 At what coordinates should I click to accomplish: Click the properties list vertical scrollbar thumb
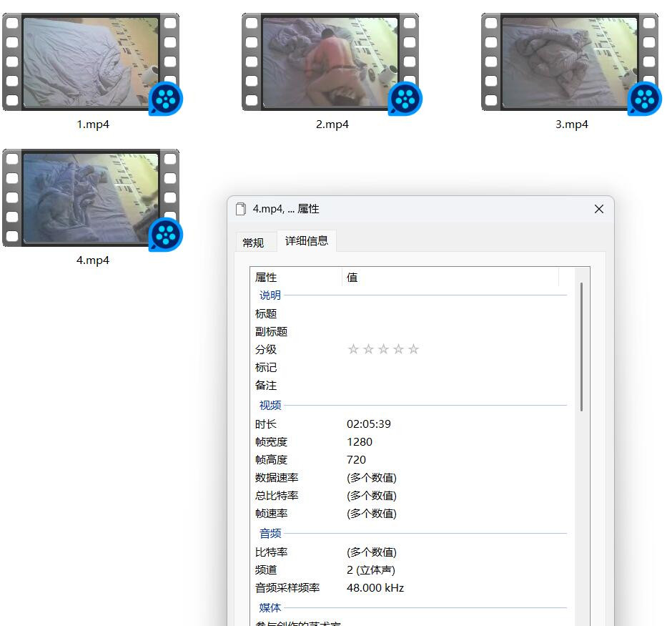coord(582,347)
